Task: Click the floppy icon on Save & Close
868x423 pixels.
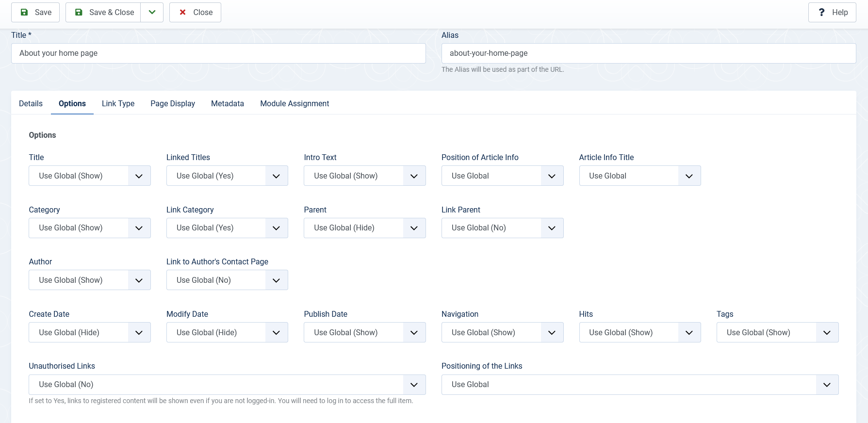Action: click(79, 12)
